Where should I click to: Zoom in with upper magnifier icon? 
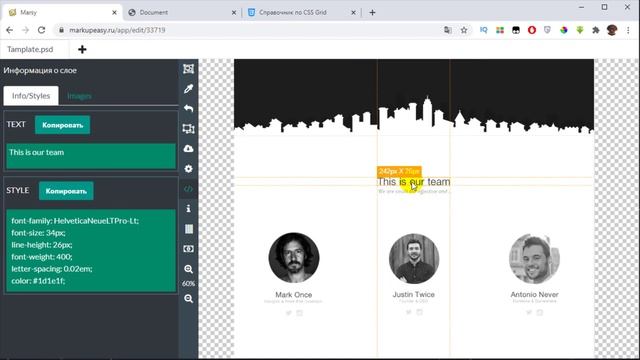coord(189,269)
